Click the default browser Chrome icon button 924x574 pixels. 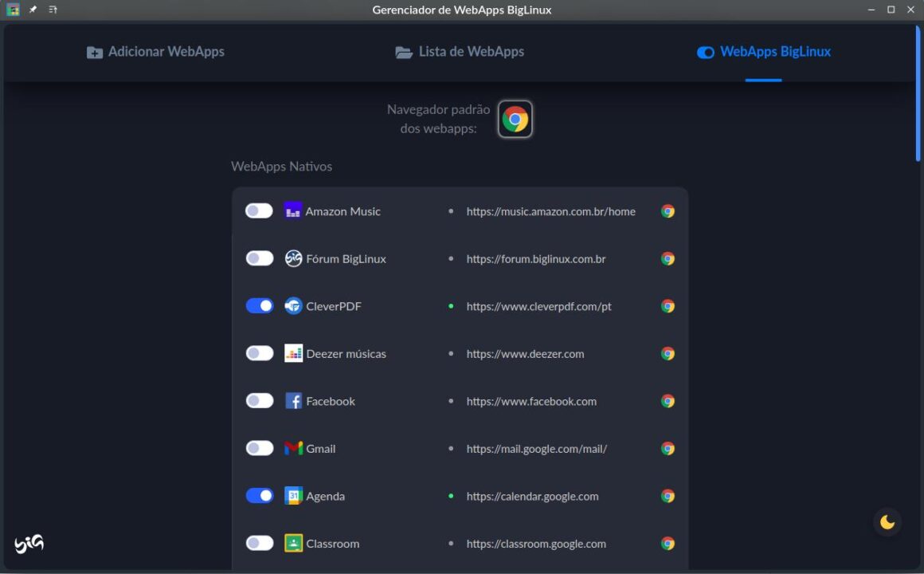coord(515,120)
